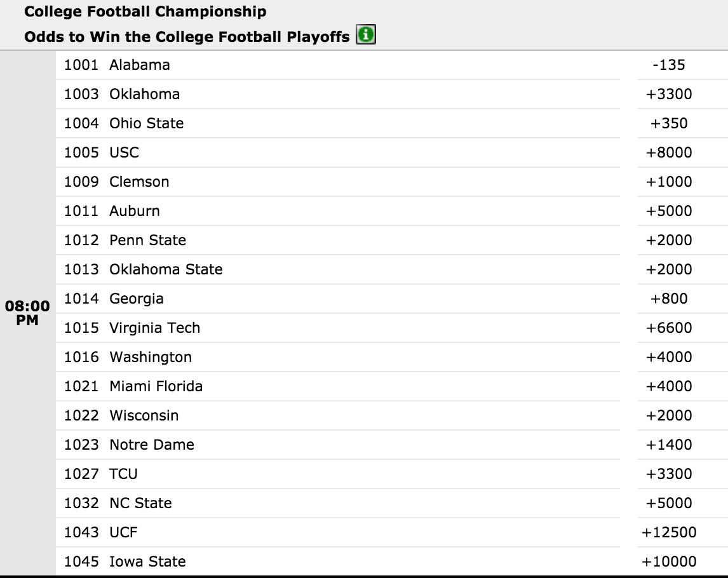Viewport: 728px width, 578px height.
Task: Select Notre Dame +1400 odds
Action: (668, 444)
